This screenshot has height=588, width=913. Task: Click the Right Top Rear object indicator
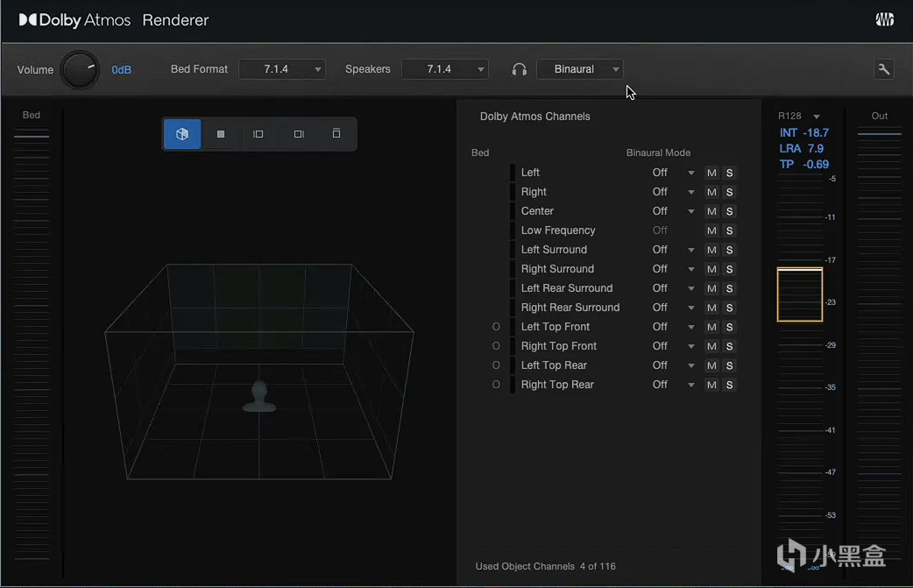coord(496,384)
